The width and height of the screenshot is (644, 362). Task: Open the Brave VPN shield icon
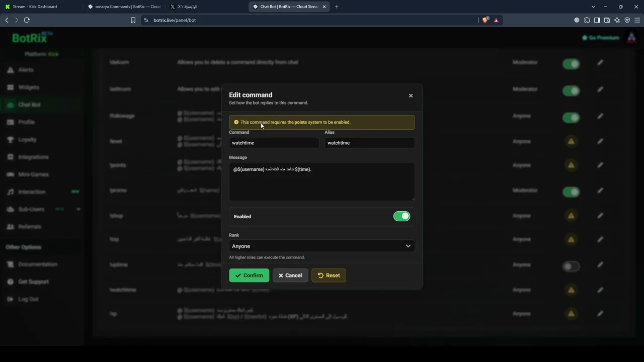(x=627, y=20)
